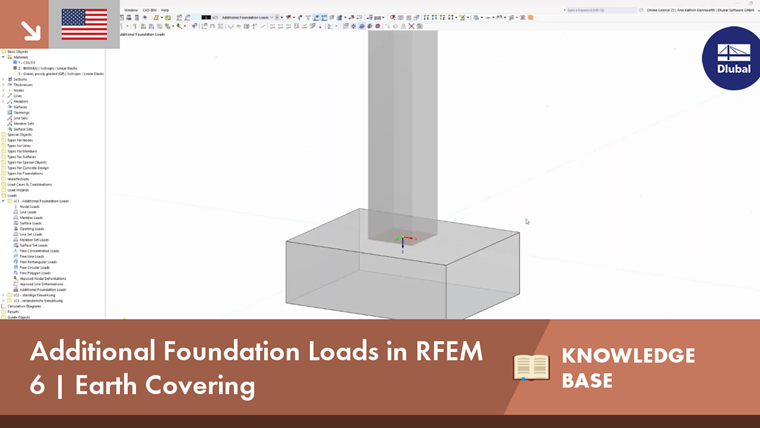
Task: Click the orange icon at the toolbar's right end
Action: [x=531, y=17]
